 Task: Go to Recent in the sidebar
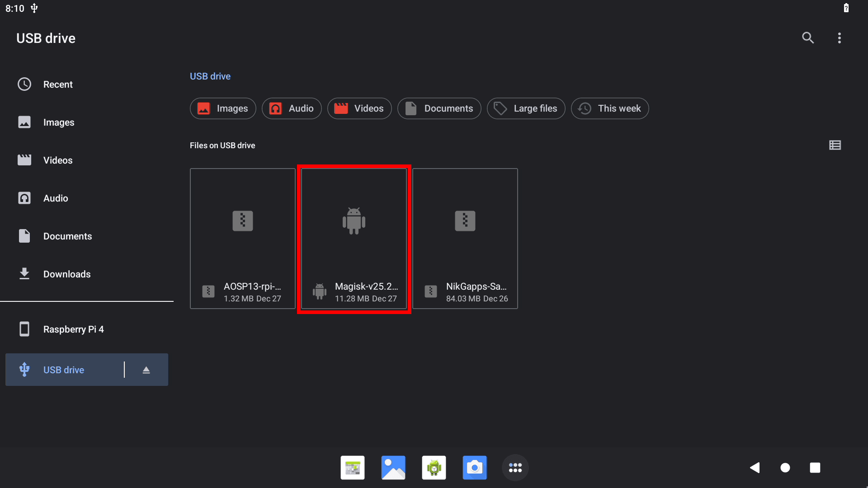87,84
